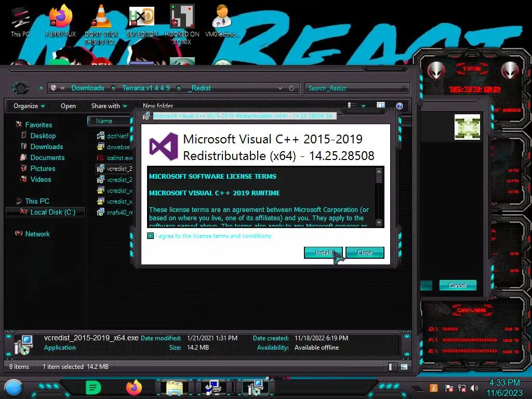This screenshot has width=532, height=399.
Task: Select the xnafx40 file row
Action: (114, 212)
